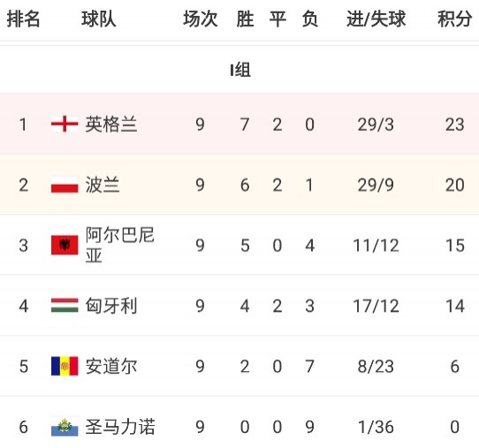Select the 阿尔巴尼亚 team name
Viewport: 479px width, 448px height.
pos(119,245)
